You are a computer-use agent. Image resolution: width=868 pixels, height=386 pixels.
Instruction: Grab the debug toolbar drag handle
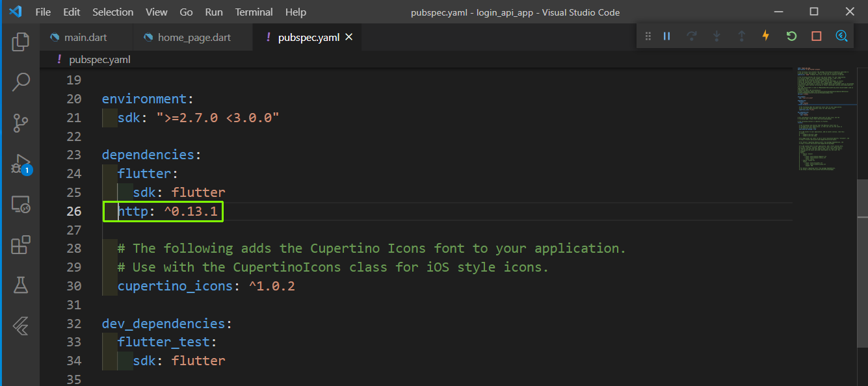[x=648, y=36]
